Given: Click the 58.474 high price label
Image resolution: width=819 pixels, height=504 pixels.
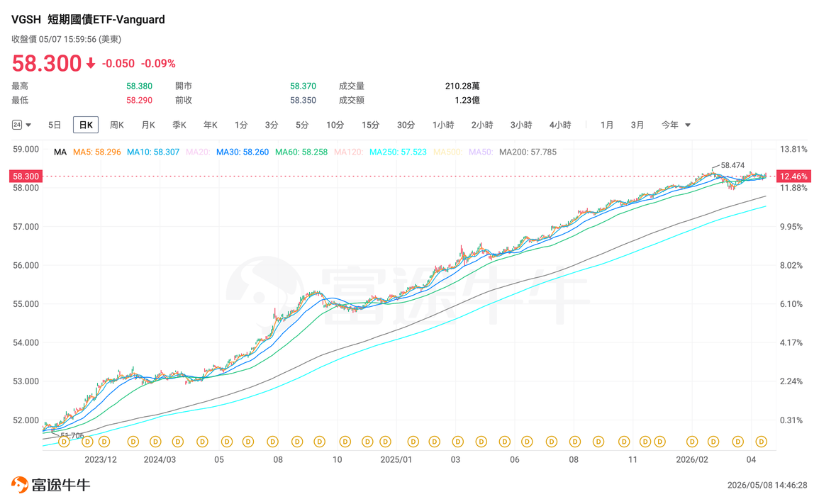Looking at the screenshot, I should point(732,165).
